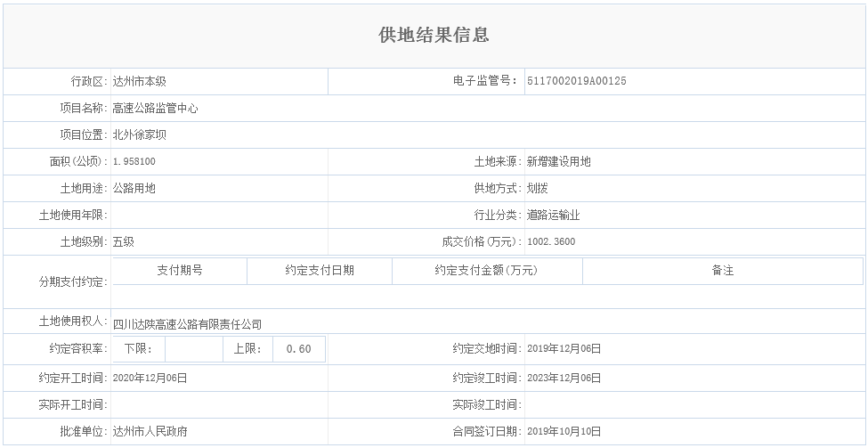Screen dimensions: 868x448
Task: Select the area value 1.958100
Action: tap(134, 162)
